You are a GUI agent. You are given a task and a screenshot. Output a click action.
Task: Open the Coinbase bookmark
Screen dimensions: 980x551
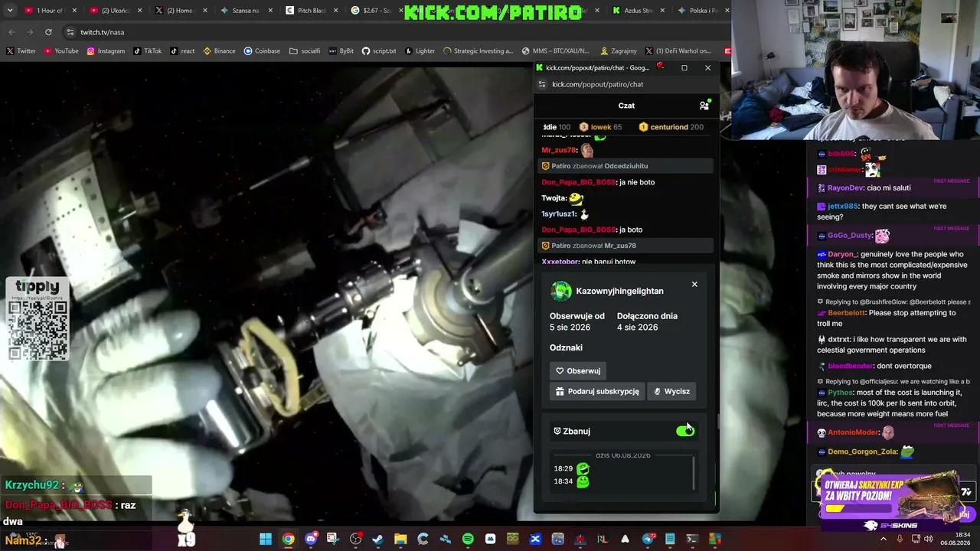coord(262,51)
